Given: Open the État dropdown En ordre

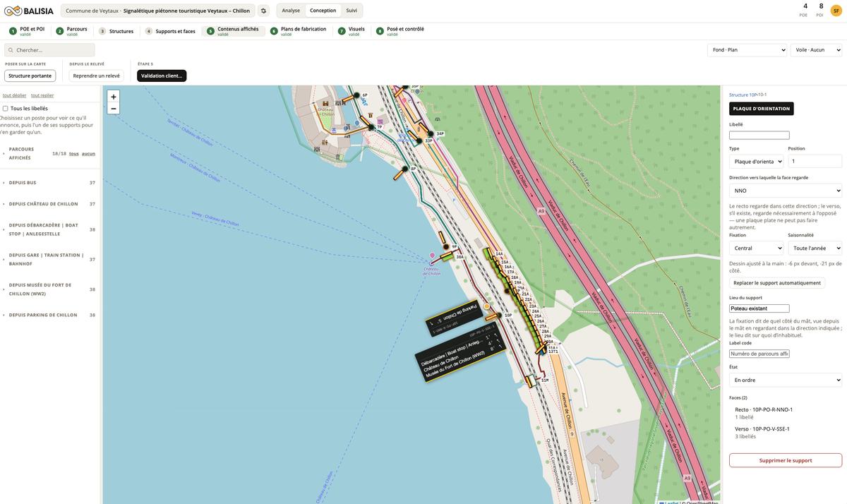Looking at the screenshot, I should pos(786,380).
